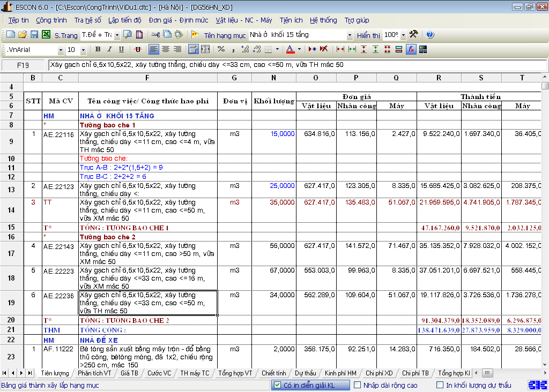Switch to the 'Phân tích VT' tab

94,373
